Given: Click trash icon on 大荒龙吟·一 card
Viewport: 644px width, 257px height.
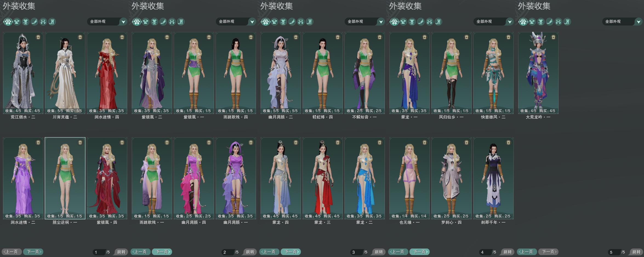Looking at the screenshot, I should pos(553,37).
